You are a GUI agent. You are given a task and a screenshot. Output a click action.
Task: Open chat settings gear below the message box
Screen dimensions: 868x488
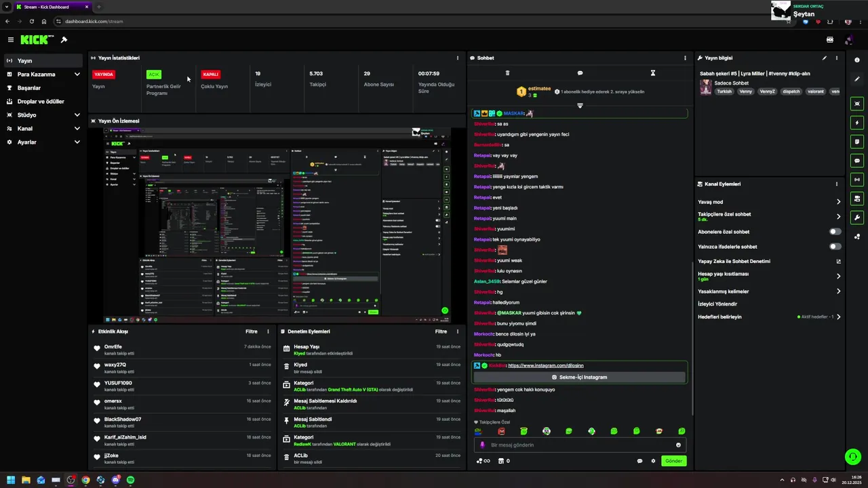click(653, 461)
